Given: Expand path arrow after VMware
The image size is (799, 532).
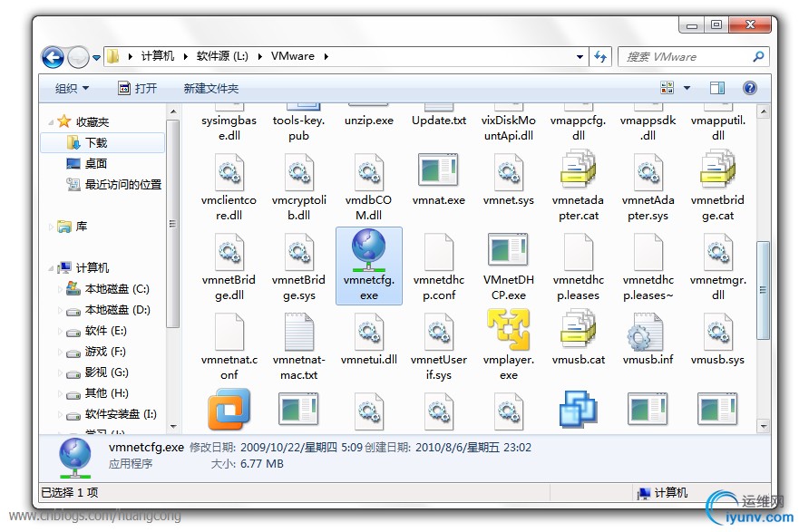Looking at the screenshot, I should pos(326,56).
